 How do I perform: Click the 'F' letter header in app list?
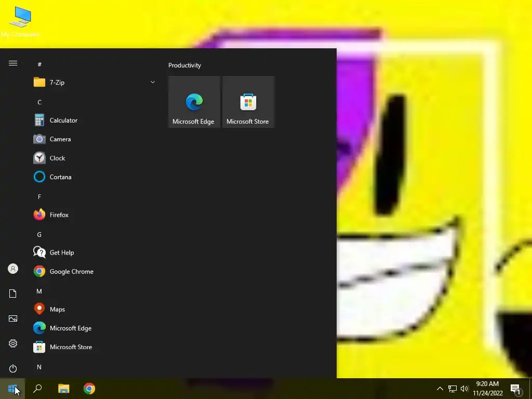click(39, 197)
